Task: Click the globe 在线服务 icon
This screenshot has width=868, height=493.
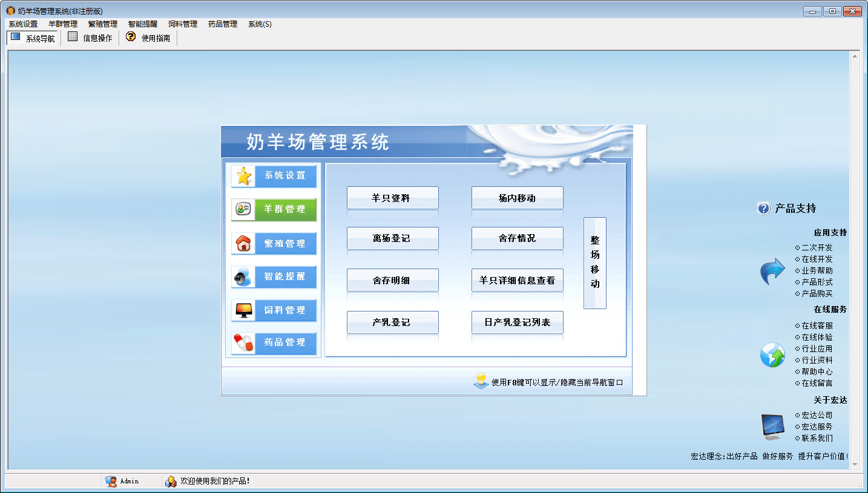Action: (772, 355)
